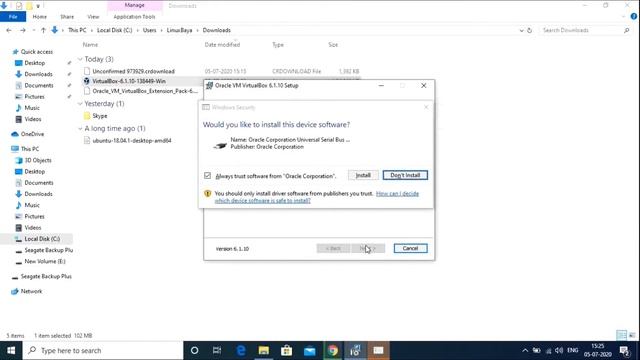Open Microsoft Store from taskbar

(x=287, y=351)
